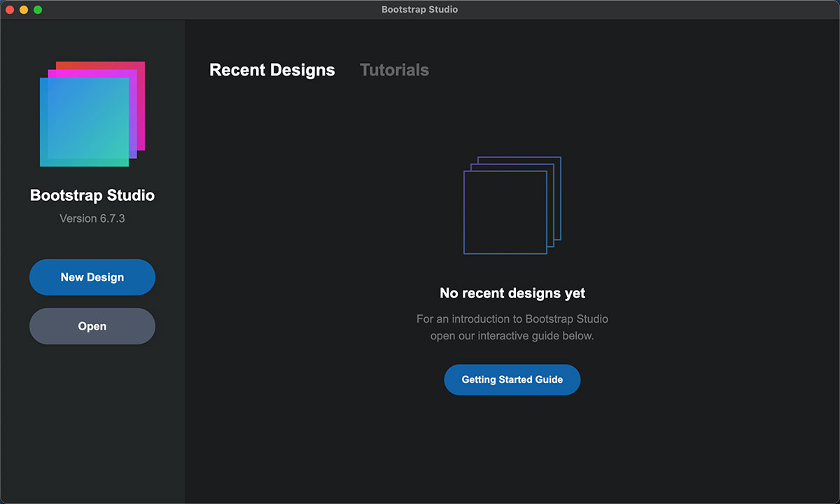Close the window with the red button
Viewport: 840px width, 504px height.
point(10,10)
